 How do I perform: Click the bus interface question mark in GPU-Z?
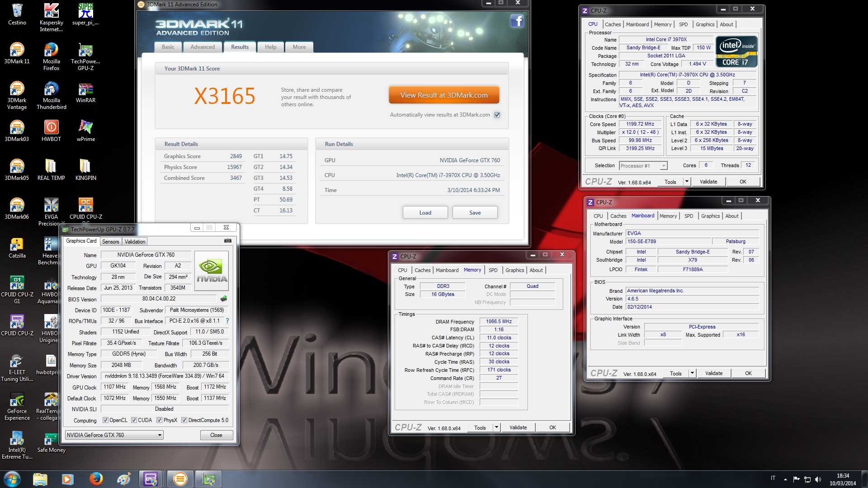click(x=227, y=321)
